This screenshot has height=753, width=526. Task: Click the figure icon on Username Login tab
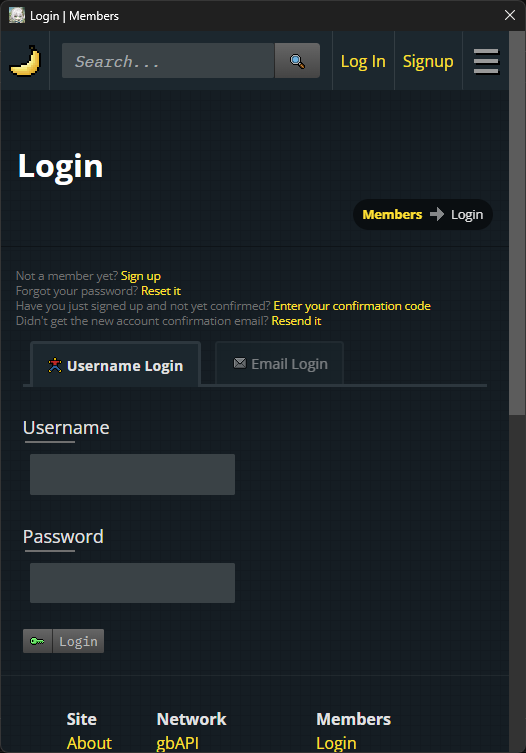(55, 365)
